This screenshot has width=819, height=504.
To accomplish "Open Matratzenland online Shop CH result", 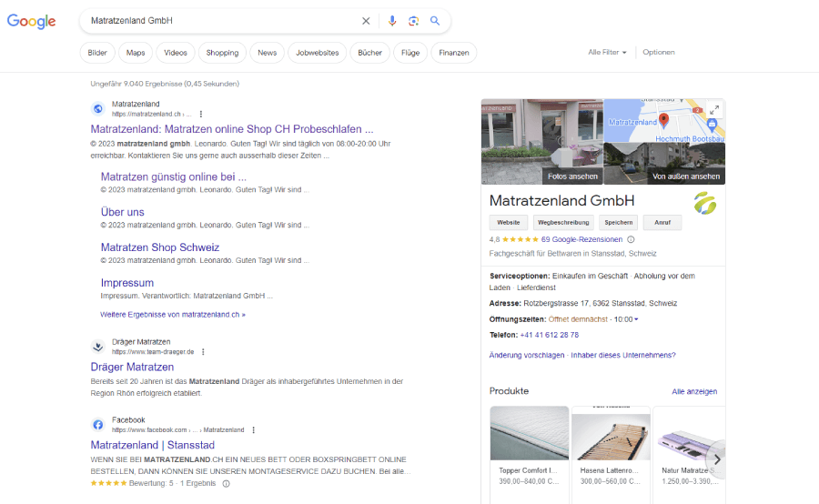I will [x=232, y=129].
